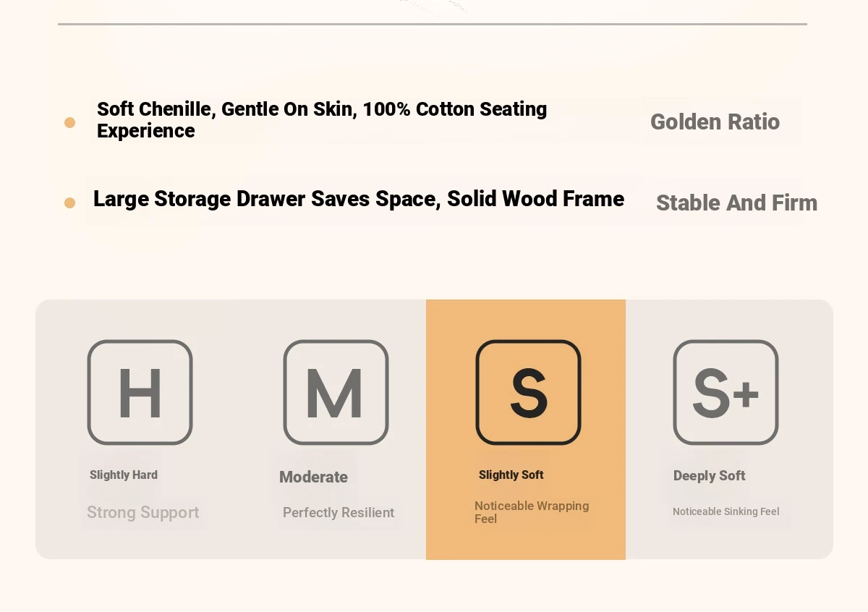868x612 pixels.
Task: Click the 'Strong Support' description
Action: pos(142,512)
